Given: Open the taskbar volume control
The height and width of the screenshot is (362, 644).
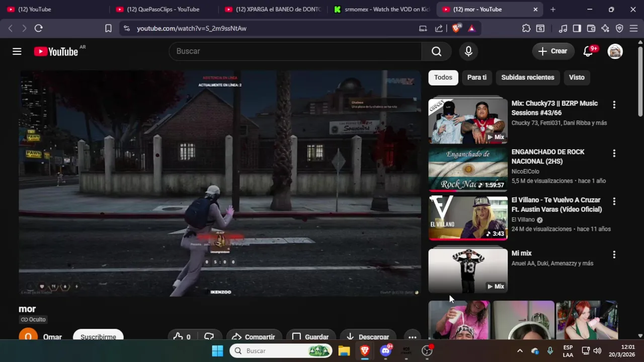Looking at the screenshot, I should [597, 351].
